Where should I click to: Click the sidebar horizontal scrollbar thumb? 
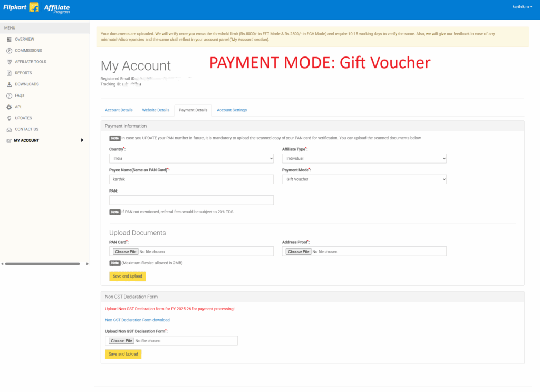tap(42, 264)
